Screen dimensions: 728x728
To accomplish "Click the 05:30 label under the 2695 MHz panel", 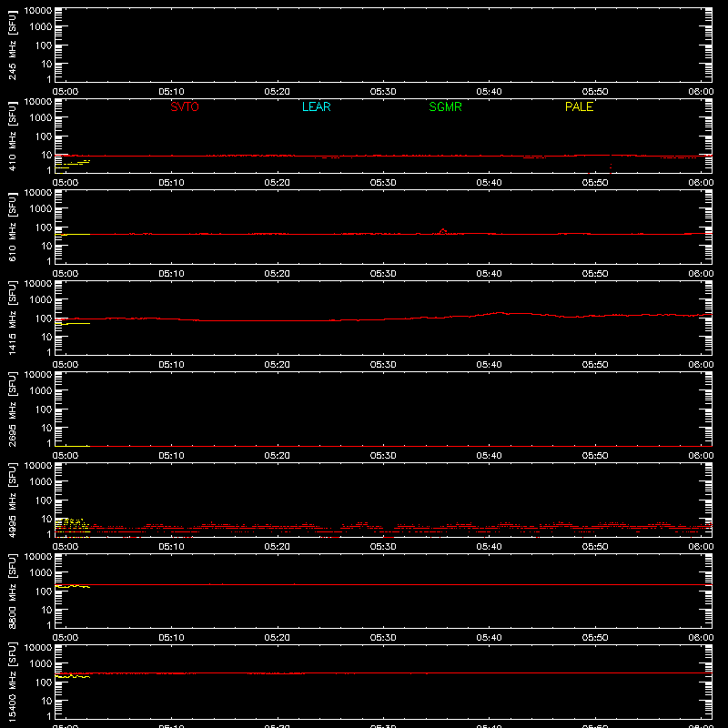I will [383, 456].
